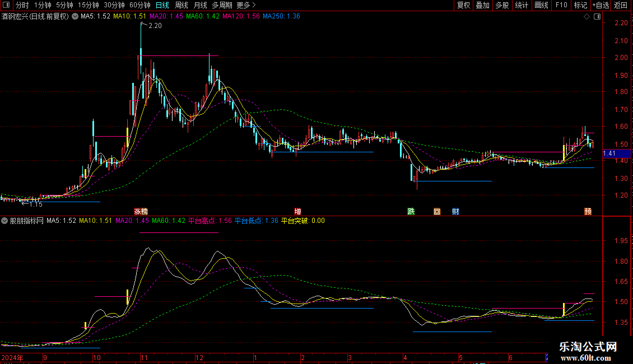
Task: Open the 统计 statistics tool
Action: point(522,5)
